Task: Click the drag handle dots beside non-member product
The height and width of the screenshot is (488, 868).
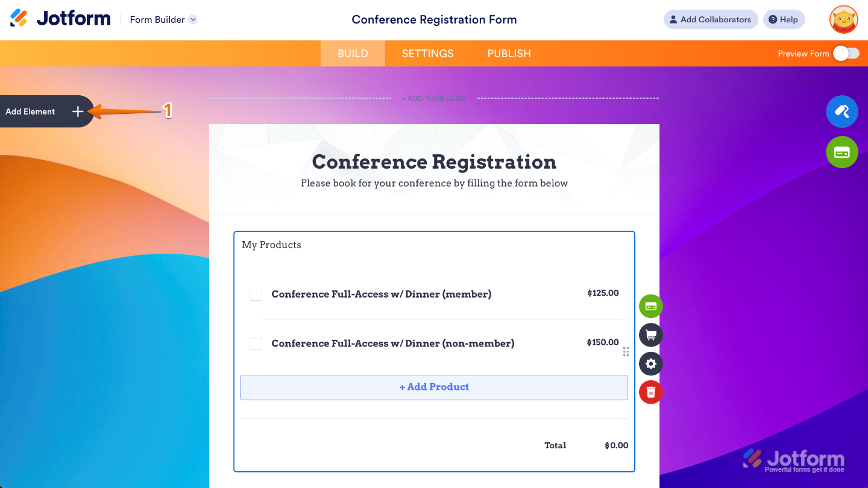Action: [x=626, y=351]
